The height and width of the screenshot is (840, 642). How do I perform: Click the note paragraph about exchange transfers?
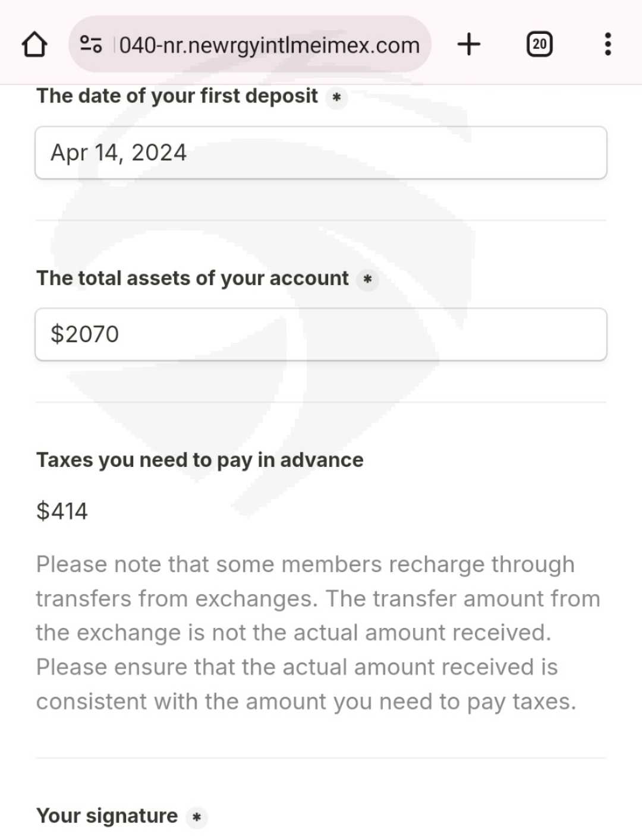(x=315, y=633)
